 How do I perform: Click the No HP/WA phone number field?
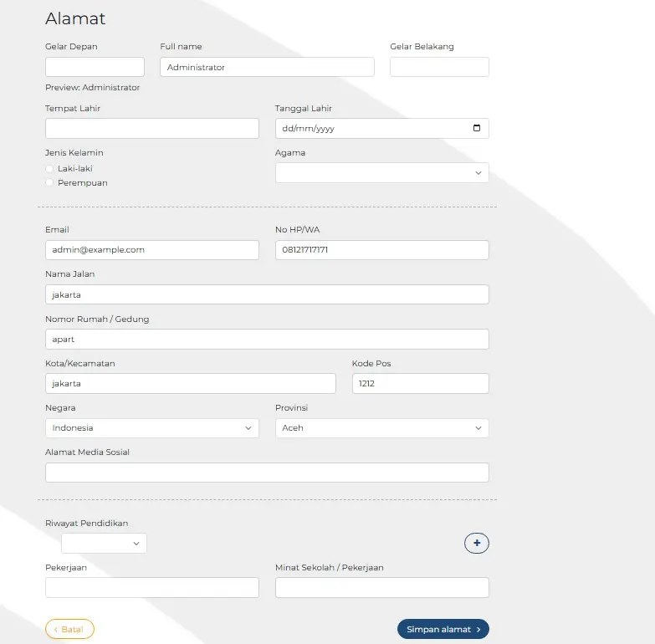click(x=381, y=250)
